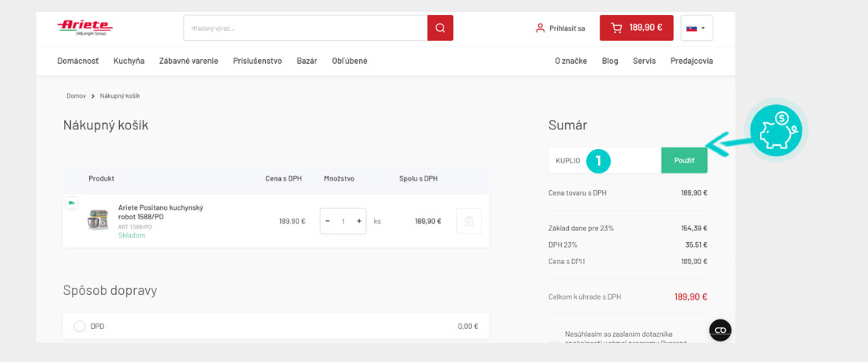Click the Ariete Positano product thumbnail
The width and height of the screenshot is (868, 362).
pyautogui.click(x=98, y=220)
